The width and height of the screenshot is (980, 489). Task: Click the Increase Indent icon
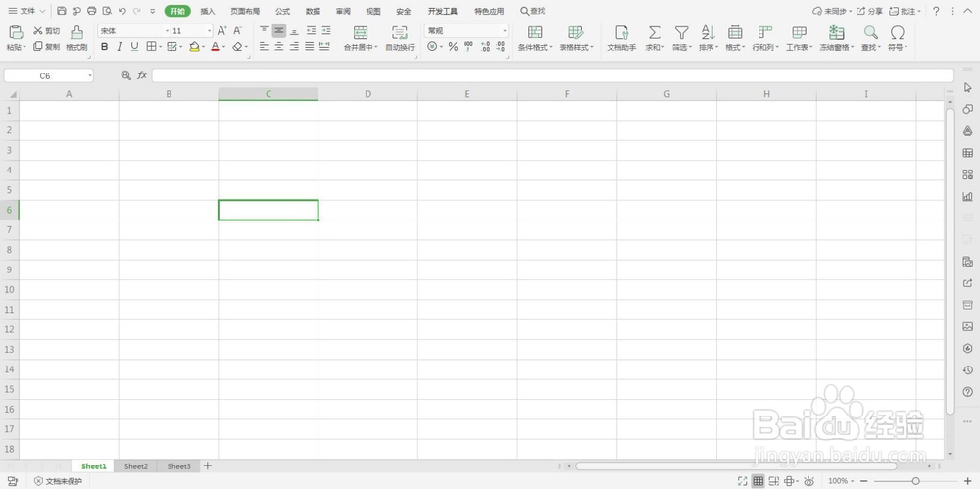pyautogui.click(x=326, y=30)
